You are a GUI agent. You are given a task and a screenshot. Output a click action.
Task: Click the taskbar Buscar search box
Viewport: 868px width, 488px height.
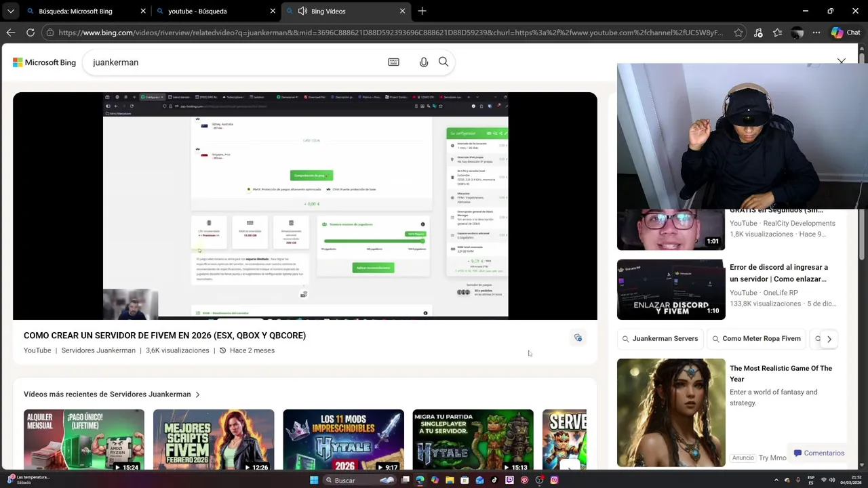point(359,480)
